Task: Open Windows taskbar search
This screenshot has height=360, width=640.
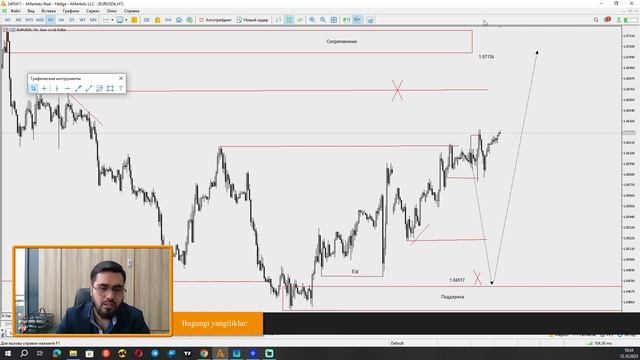Action: click(x=24, y=353)
